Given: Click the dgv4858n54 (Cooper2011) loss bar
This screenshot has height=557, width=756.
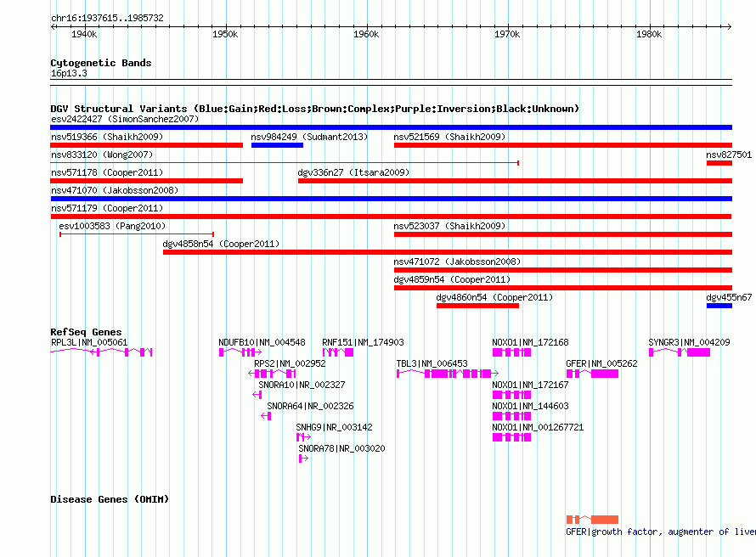Looking at the screenshot, I should [x=448, y=252].
